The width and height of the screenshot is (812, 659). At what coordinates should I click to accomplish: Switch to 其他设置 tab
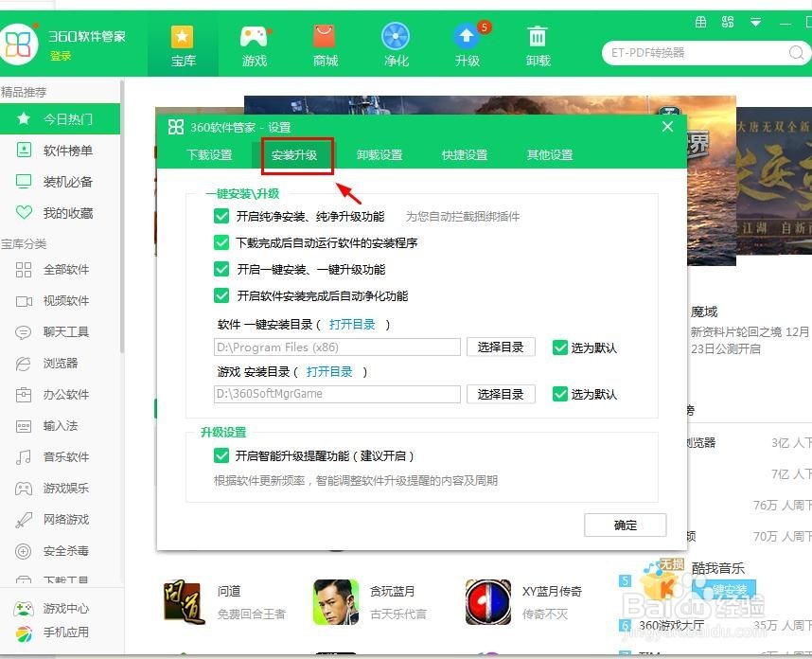[550, 155]
